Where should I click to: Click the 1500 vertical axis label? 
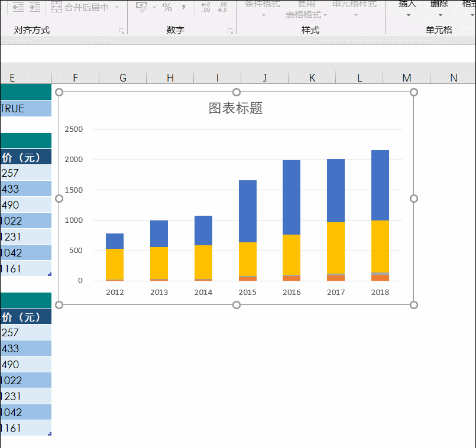(x=74, y=190)
